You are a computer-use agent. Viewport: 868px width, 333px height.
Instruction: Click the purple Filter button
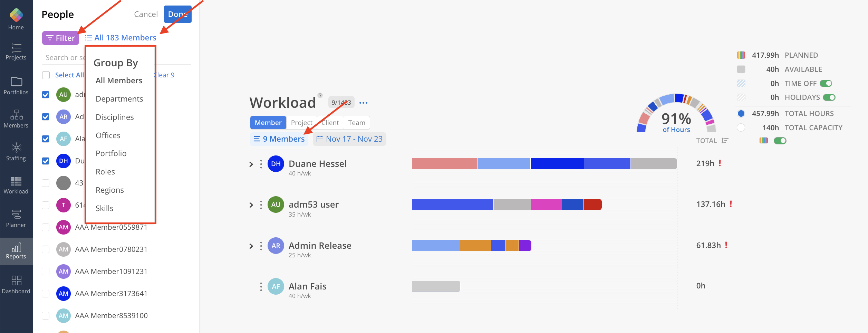[60, 38]
